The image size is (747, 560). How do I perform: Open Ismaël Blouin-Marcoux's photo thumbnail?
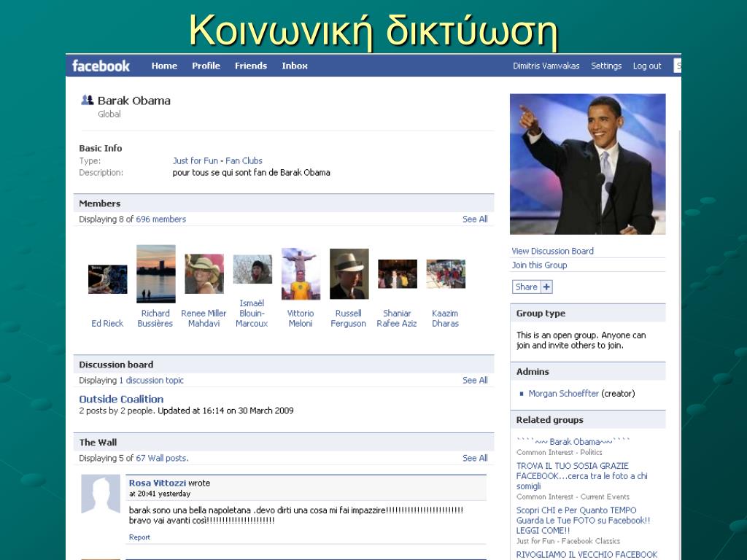tap(252, 269)
